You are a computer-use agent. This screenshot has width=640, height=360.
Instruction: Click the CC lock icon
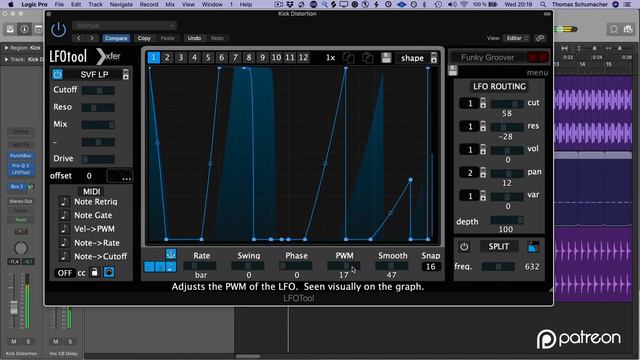click(x=94, y=272)
